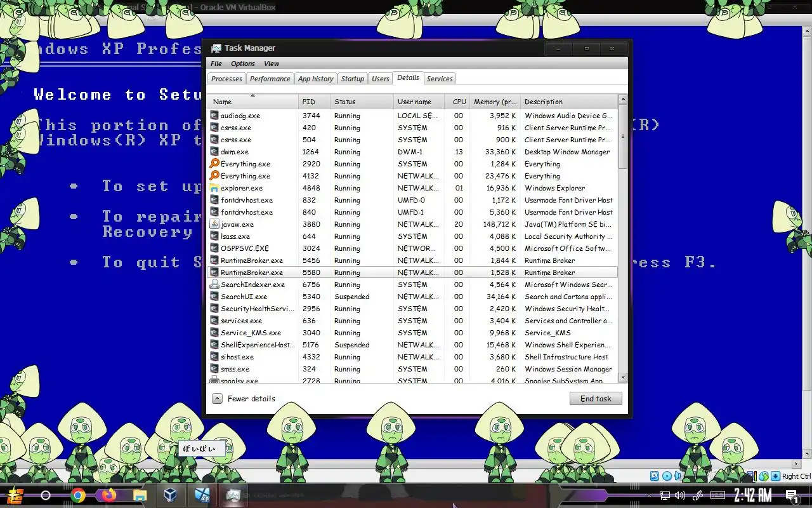
Task: Click the Right Ctrl host key indicator in VirtualBox
Action: [796, 476]
